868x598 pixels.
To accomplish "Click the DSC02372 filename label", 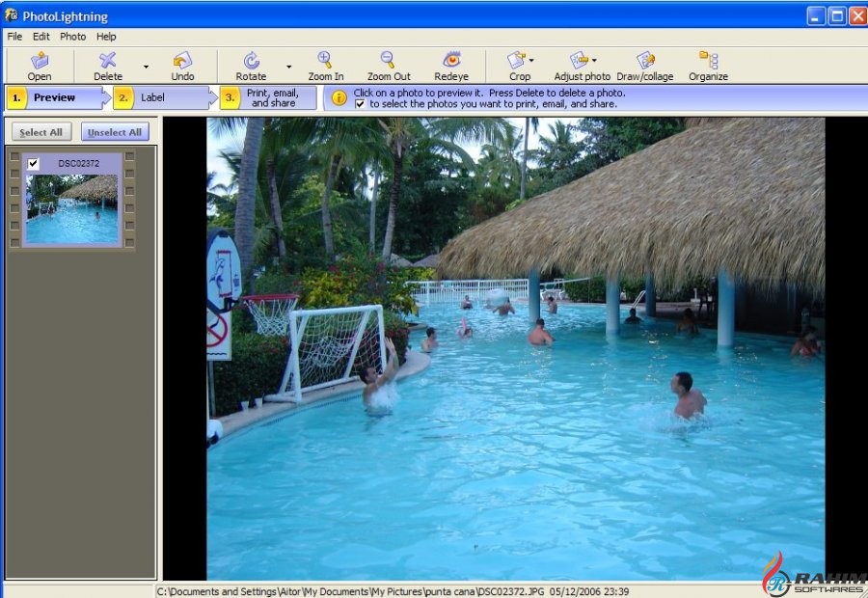I will click(x=79, y=163).
